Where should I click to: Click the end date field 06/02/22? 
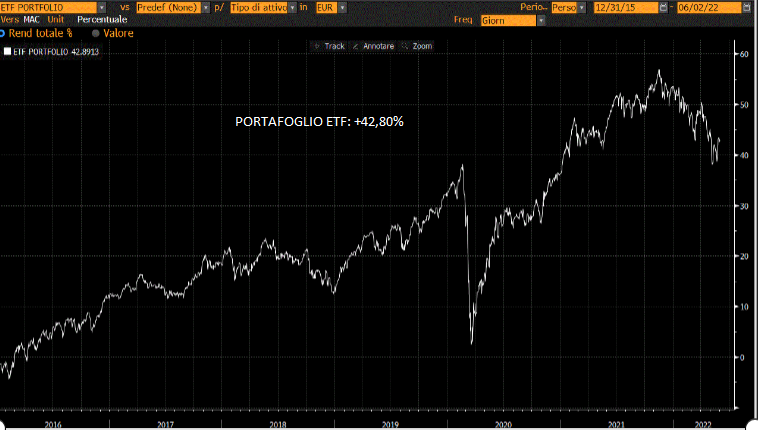tap(709, 7)
